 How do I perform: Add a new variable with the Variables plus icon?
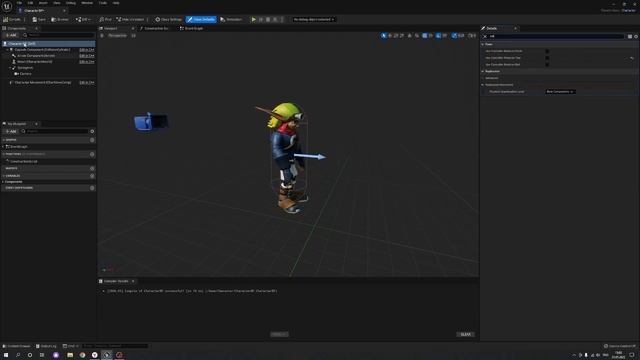(x=92, y=176)
